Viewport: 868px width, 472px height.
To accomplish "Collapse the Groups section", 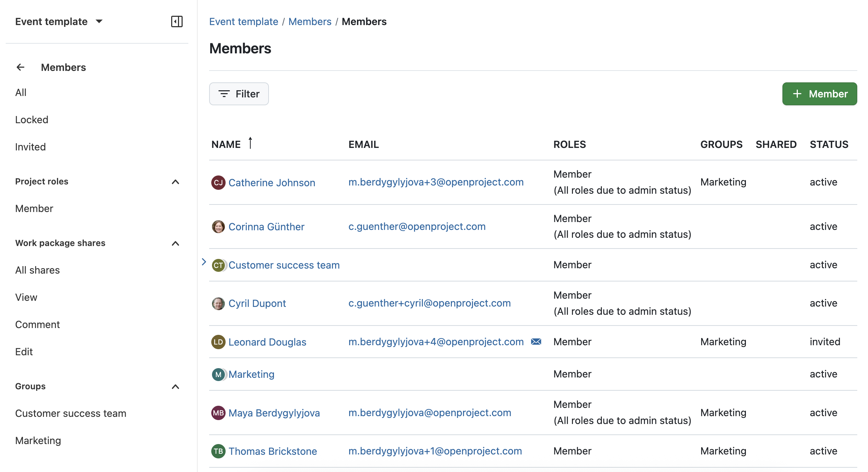I will (x=175, y=387).
